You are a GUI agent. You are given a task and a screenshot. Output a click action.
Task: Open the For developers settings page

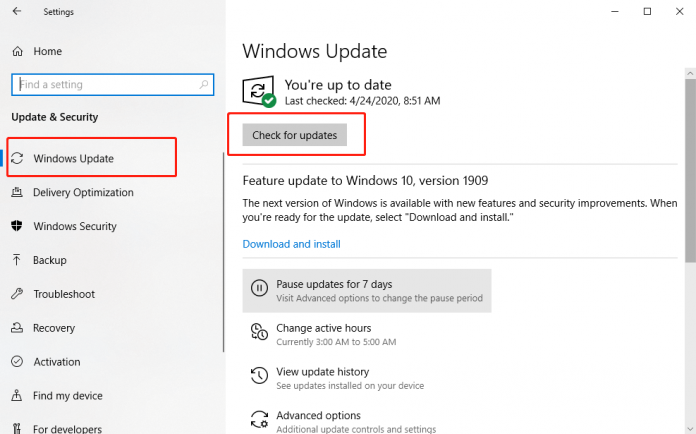pos(66,429)
